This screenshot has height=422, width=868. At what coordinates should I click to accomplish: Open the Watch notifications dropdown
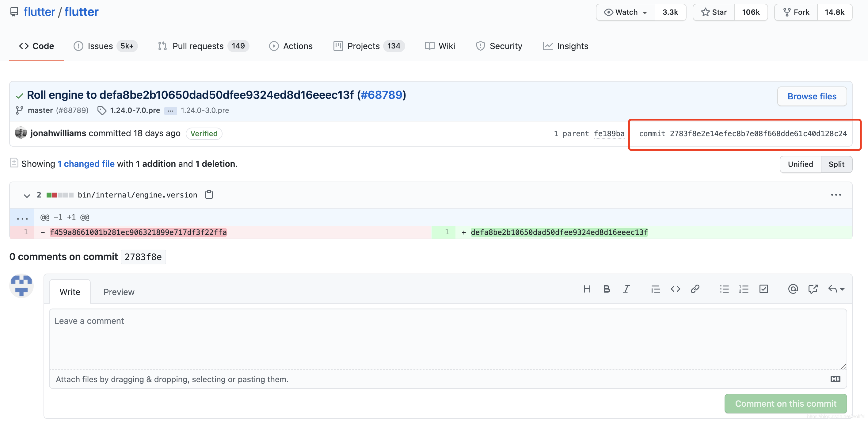(x=625, y=12)
